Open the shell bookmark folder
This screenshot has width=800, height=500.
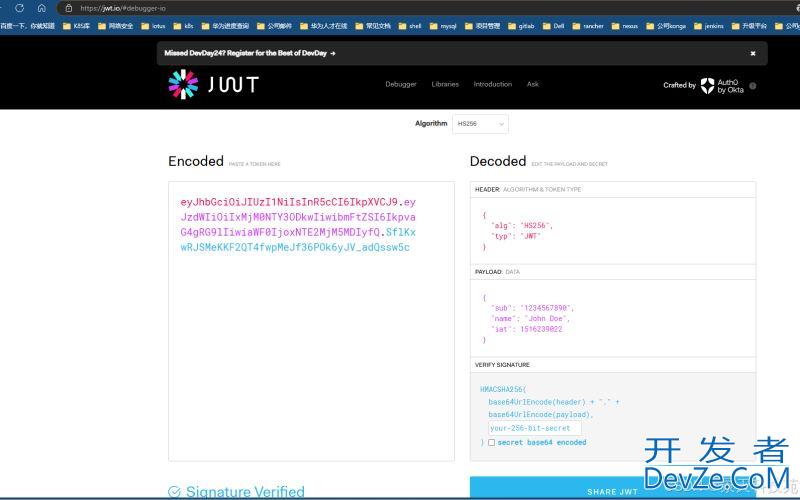pyautogui.click(x=410, y=26)
